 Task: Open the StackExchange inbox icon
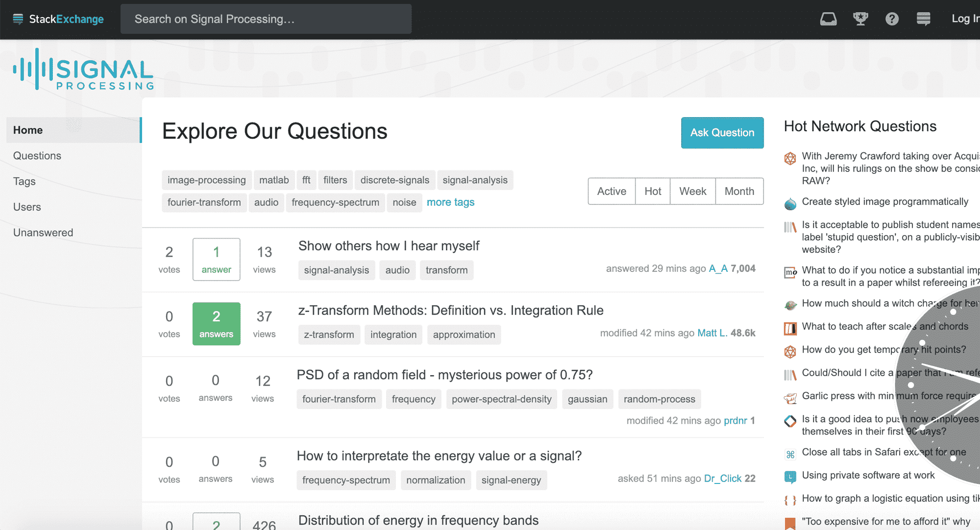click(x=828, y=19)
